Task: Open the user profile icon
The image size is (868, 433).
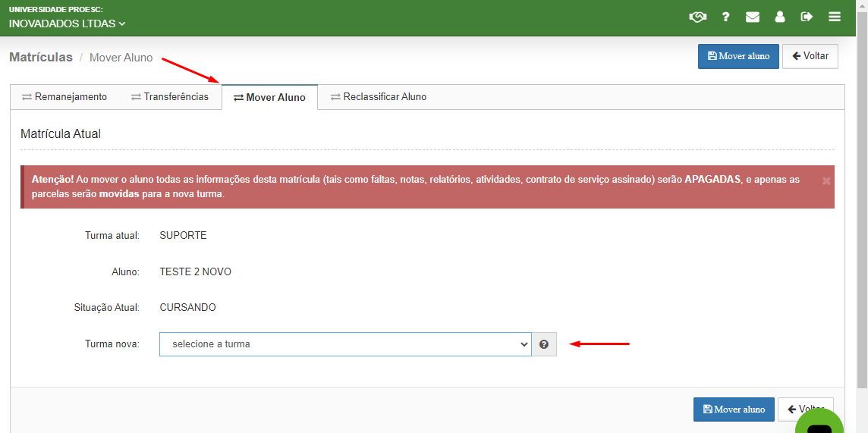Action: coord(780,17)
